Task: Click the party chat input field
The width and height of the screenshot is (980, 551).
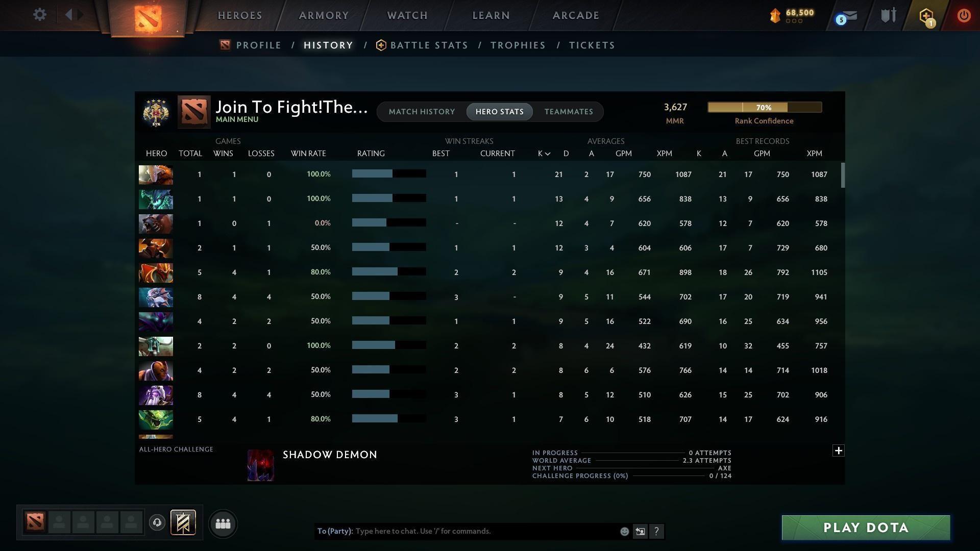Action: click(459, 531)
